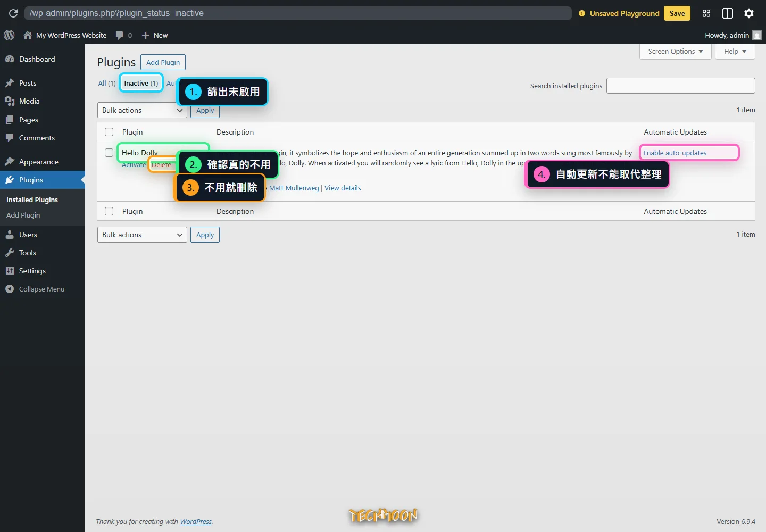Expand the Help panel

735,51
